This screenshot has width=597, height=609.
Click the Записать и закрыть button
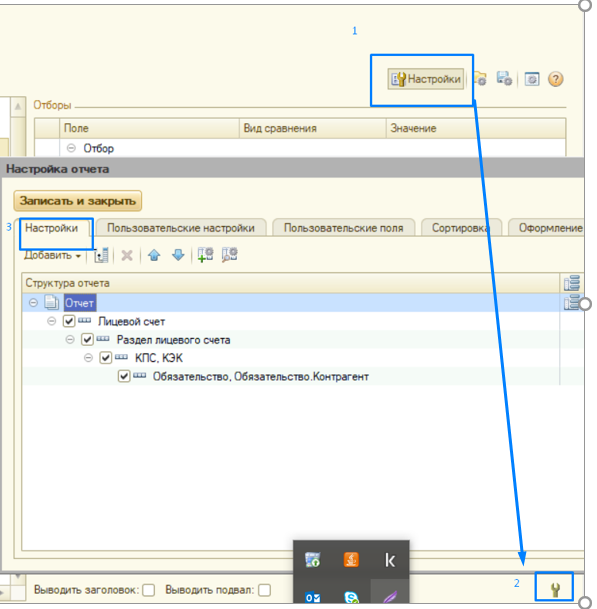[x=78, y=201]
